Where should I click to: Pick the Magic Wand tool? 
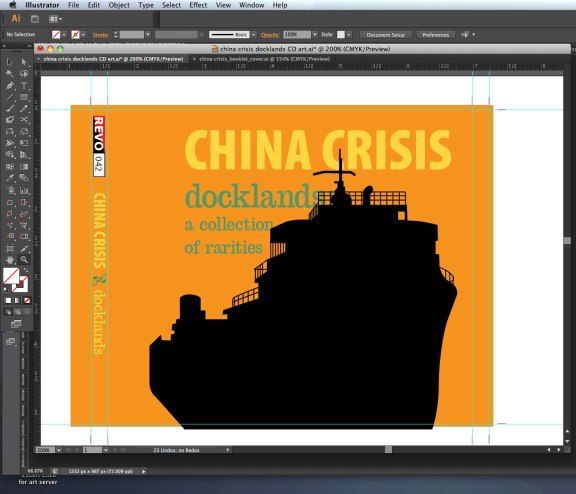[10, 74]
